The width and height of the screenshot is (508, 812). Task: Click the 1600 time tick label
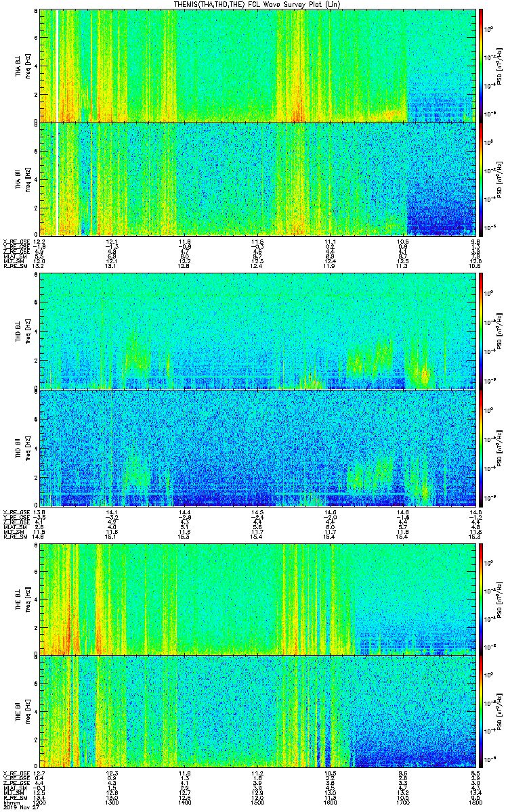point(330,801)
